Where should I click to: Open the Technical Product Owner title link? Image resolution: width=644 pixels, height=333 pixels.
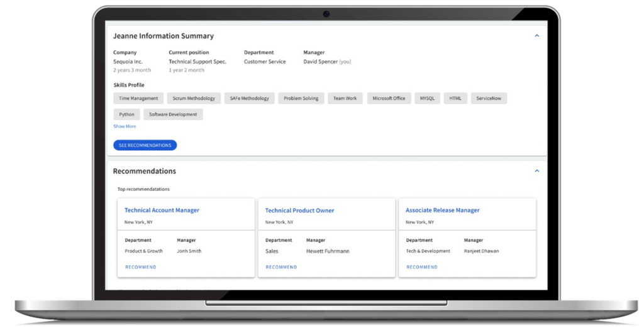click(x=299, y=210)
